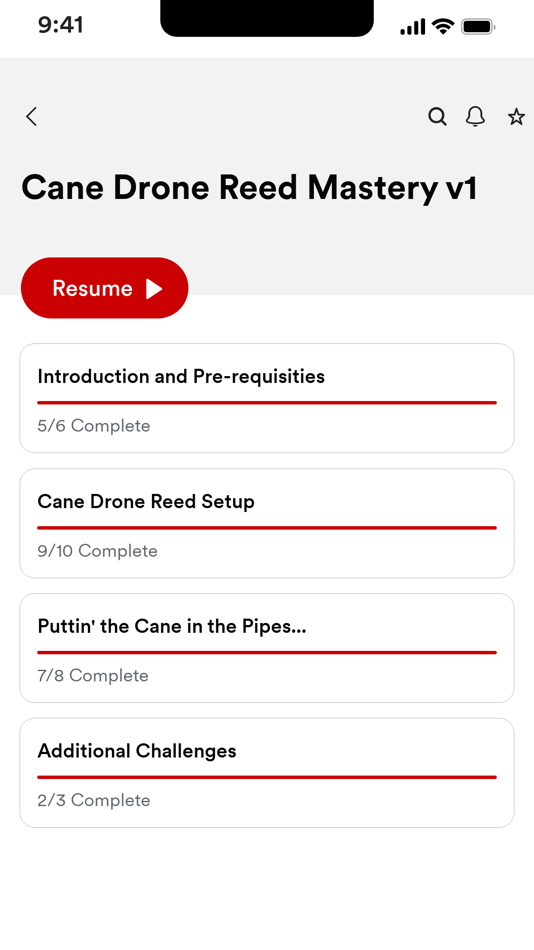Click the Resume button

tap(105, 288)
